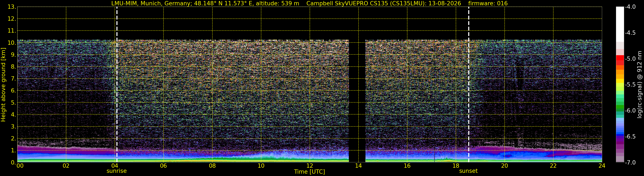This screenshot has width=644, height=176.
Task: Click the '-6.0' colorbar tick label
Action: pyautogui.click(x=630, y=111)
